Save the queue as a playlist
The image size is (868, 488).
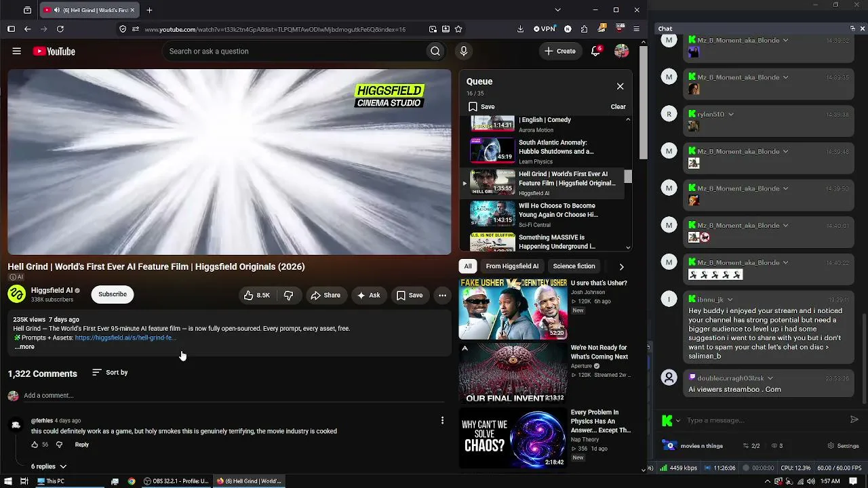[481, 106]
